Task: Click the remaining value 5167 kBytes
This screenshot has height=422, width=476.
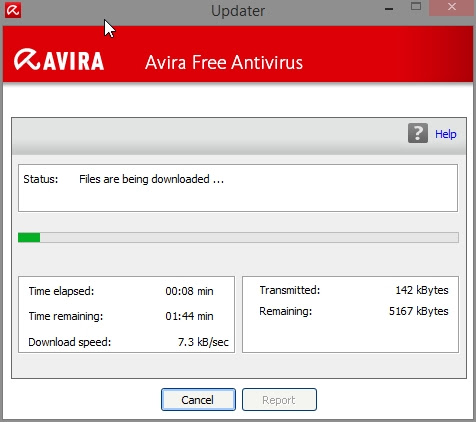Action: pos(419,311)
